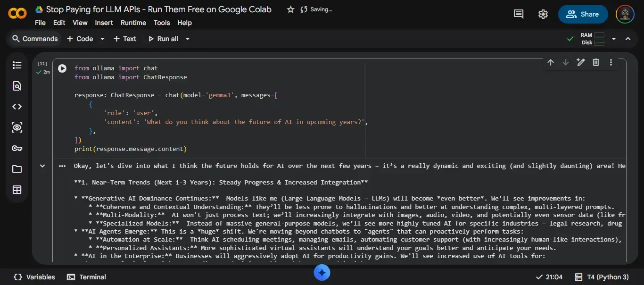Edit cell with AI pencil icon

pos(581,62)
